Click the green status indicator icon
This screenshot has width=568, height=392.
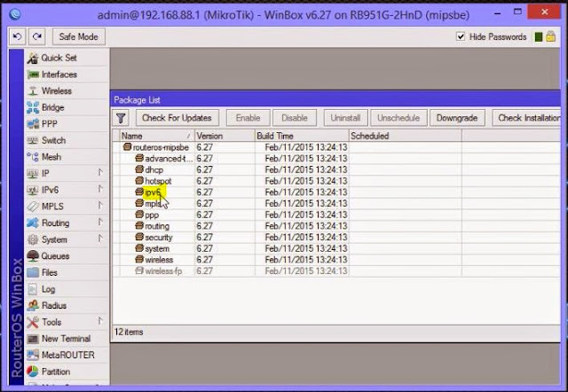tap(539, 37)
